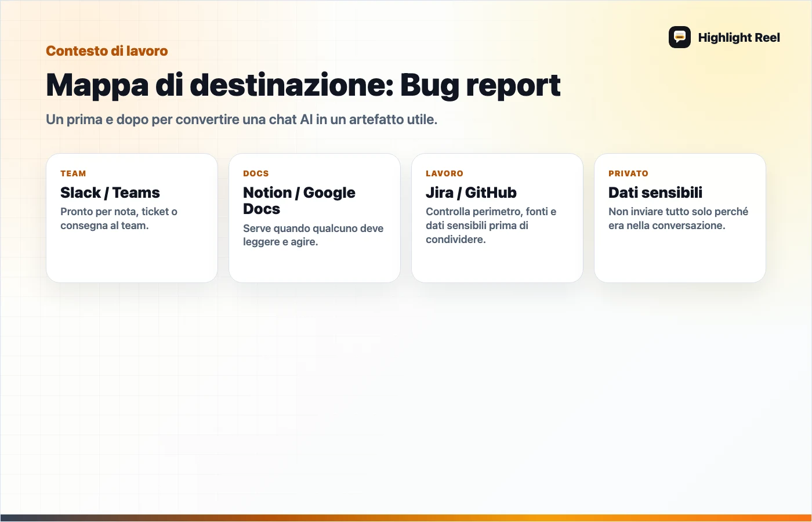This screenshot has width=812, height=522.
Task: Select the DOCS category label
Action: [256, 173]
